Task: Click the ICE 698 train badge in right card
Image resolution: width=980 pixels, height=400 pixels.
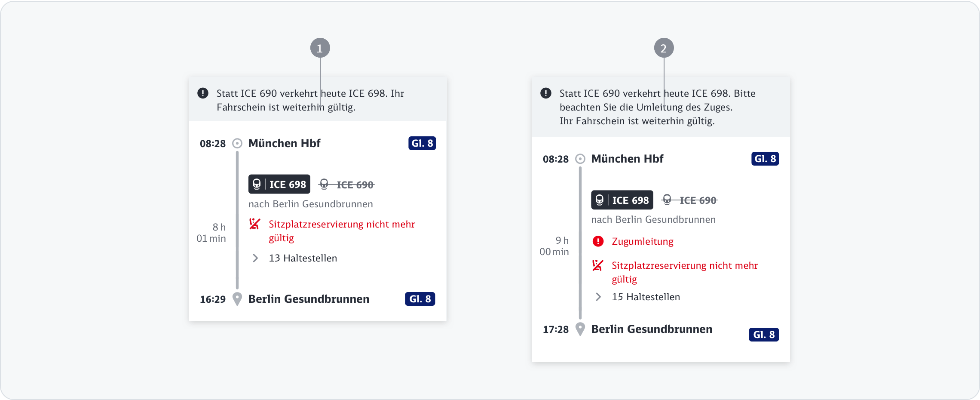Action: pyautogui.click(x=622, y=200)
